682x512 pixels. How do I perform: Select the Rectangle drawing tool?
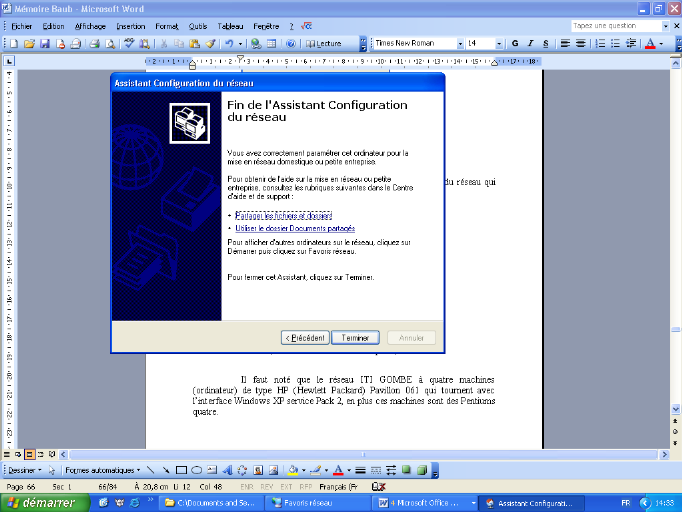[x=181, y=470]
